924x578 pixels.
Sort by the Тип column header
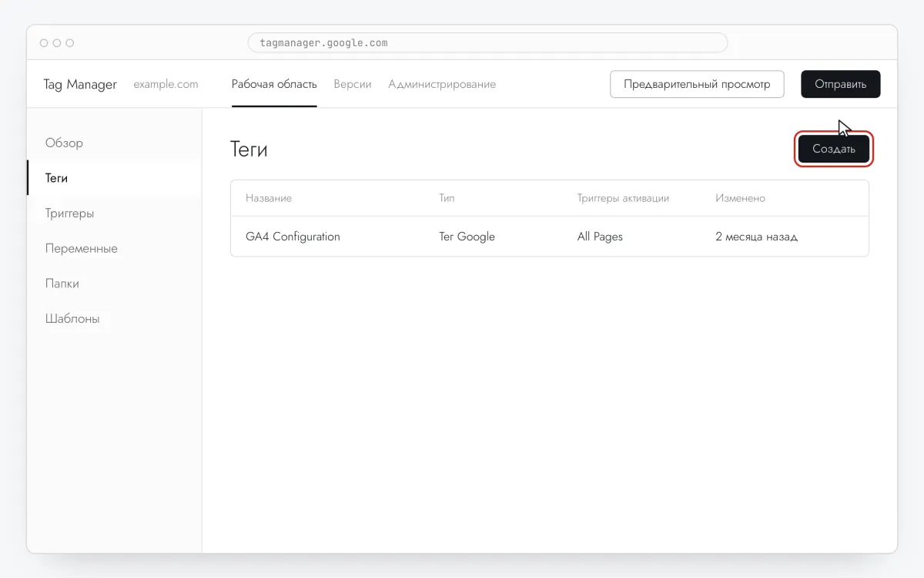[447, 198]
